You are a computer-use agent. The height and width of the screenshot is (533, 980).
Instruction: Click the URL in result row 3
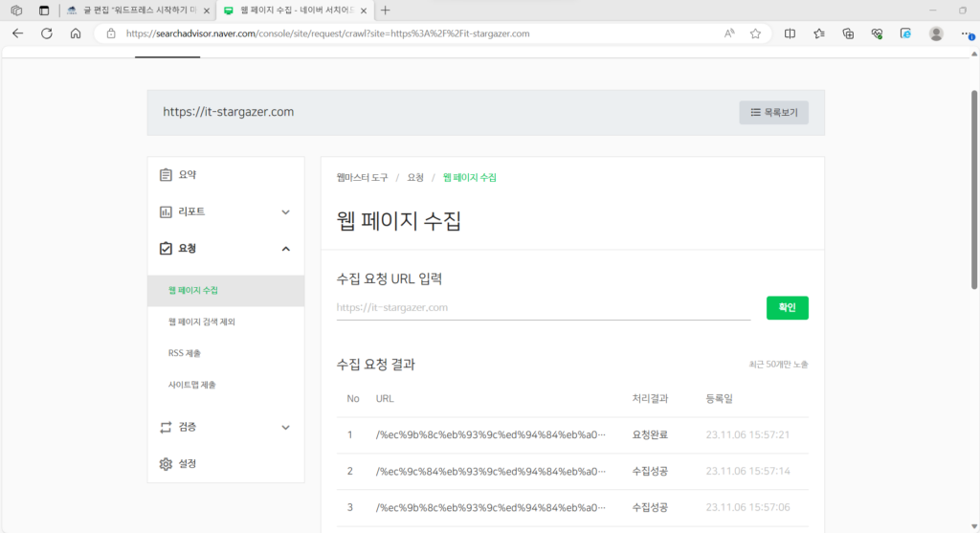(x=491, y=507)
